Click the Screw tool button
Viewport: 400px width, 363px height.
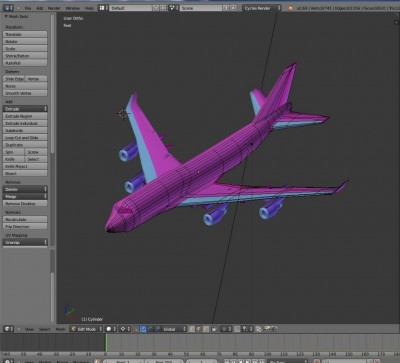click(36, 152)
